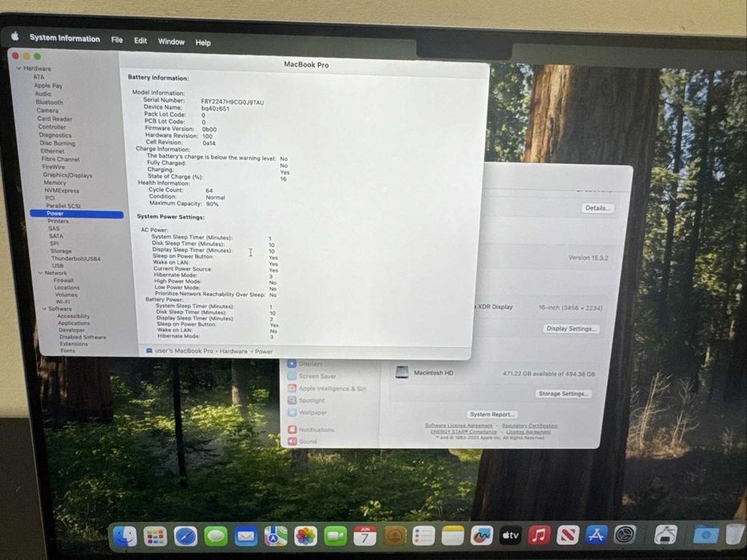Click the System Report... button
747x560 pixels.
click(x=492, y=414)
